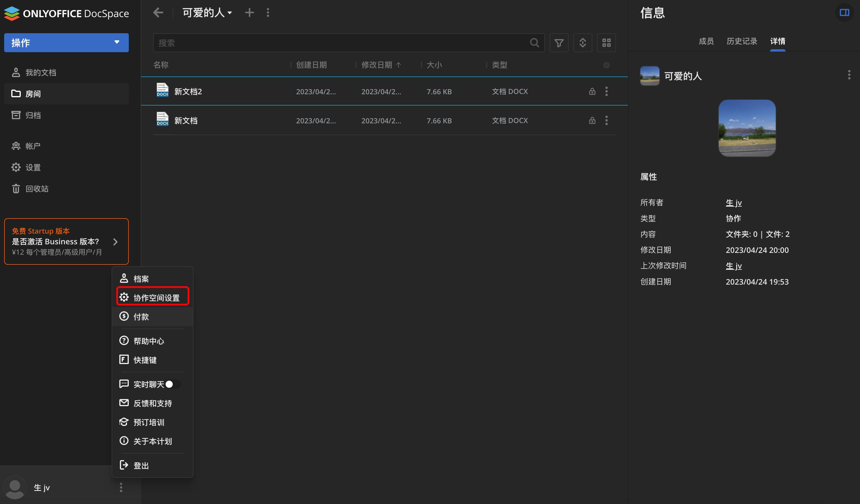Open column settings gear in file list header
860x504 pixels.
pos(607,65)
